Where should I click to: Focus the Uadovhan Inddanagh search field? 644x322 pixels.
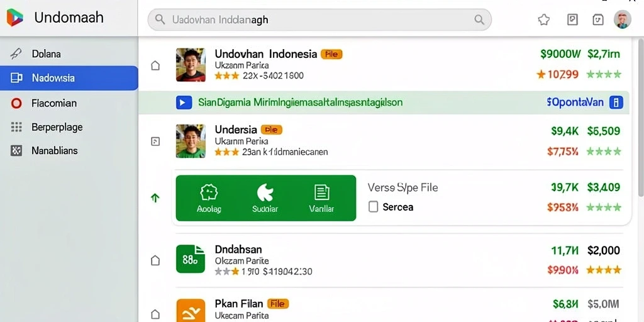pos(319,19)
